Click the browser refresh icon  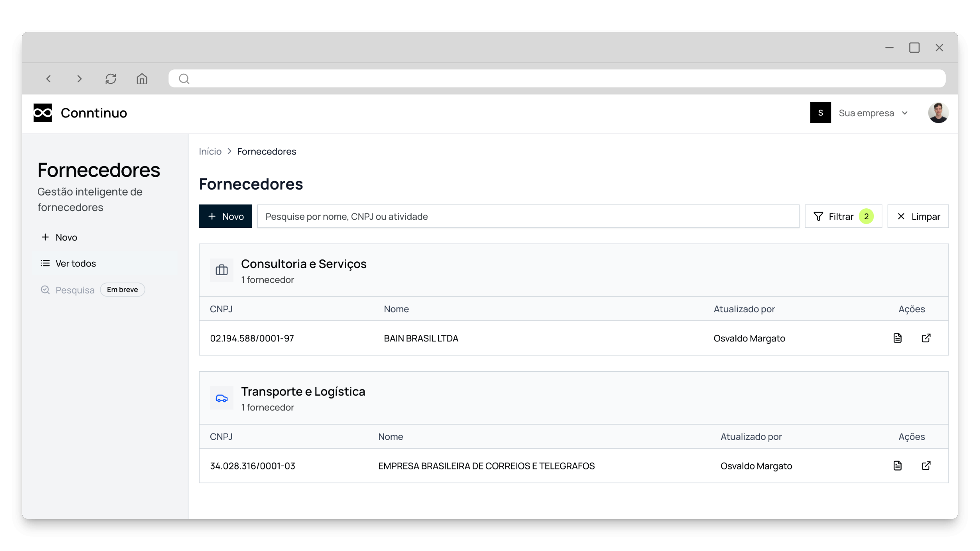pos(111,79)
